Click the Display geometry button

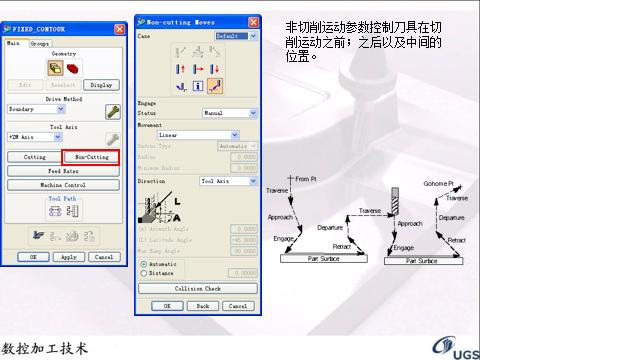tap(101, 85)
